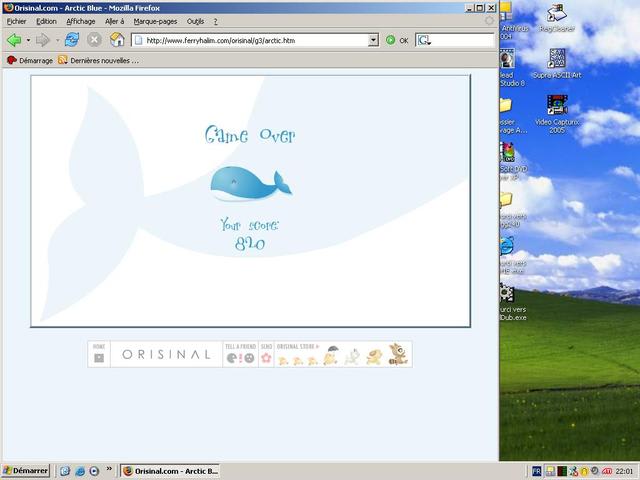Open the Fichier menu
The width and height of the screenshot is (640, 480).
[16, 21]
